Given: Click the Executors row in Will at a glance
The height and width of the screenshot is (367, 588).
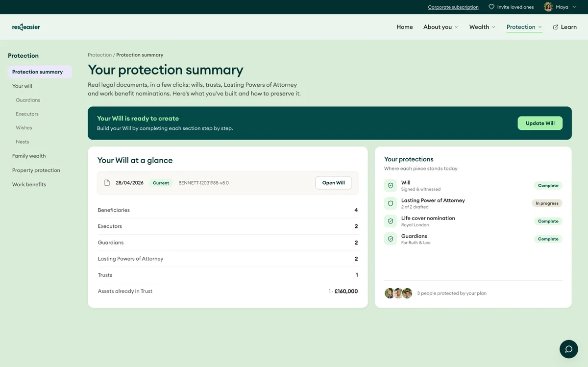Looking at the screenshot, I should [x=228, y=226].
